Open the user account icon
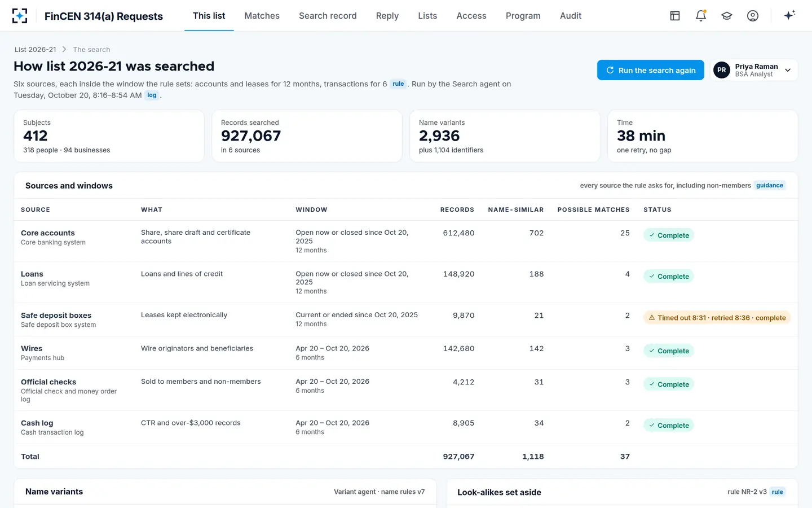The width and height of the screenshot is (812, 508). pyautogui.click(x=753, y=16)
